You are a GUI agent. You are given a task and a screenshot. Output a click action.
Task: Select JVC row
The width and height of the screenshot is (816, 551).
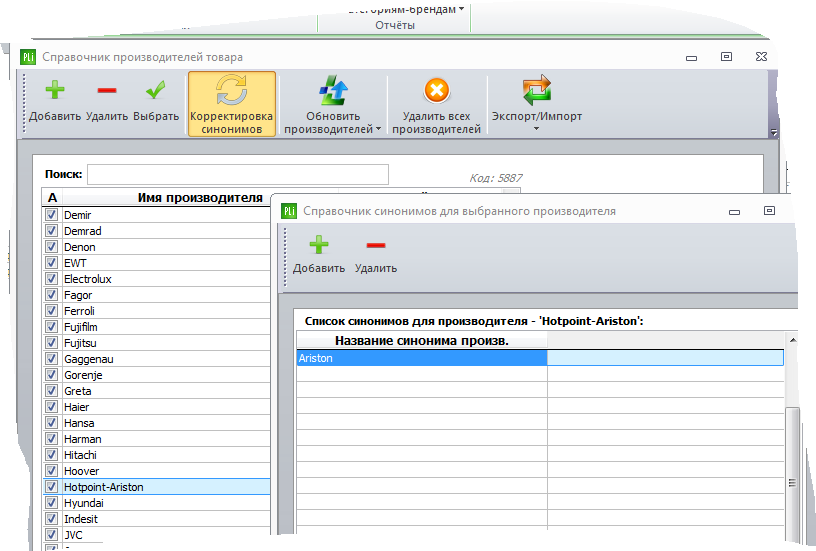[157, 535]
